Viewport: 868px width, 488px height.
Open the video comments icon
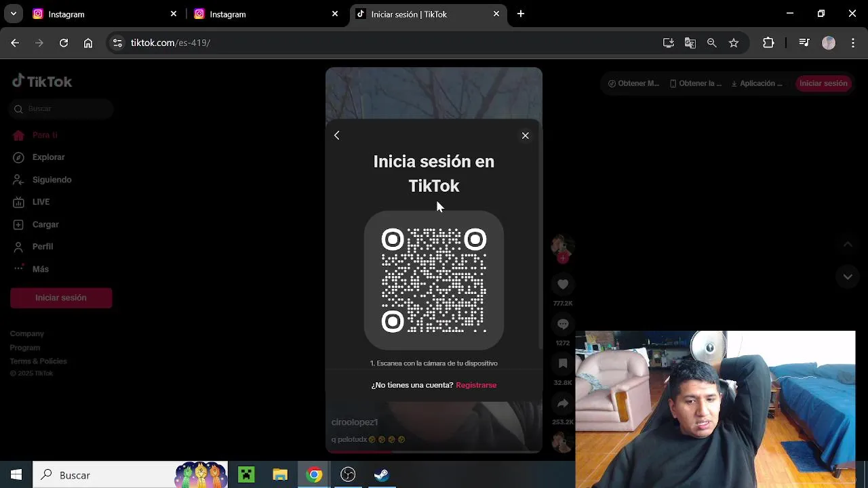563,324
